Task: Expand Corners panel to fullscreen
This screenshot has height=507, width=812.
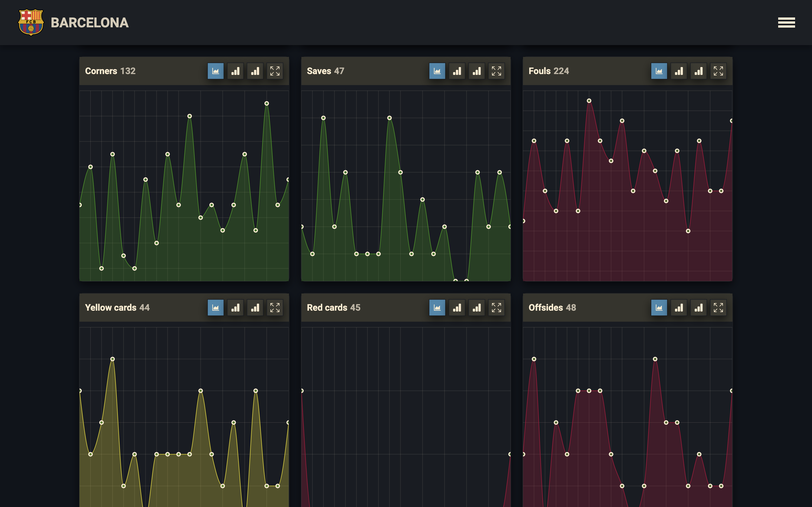Action: 275,71
